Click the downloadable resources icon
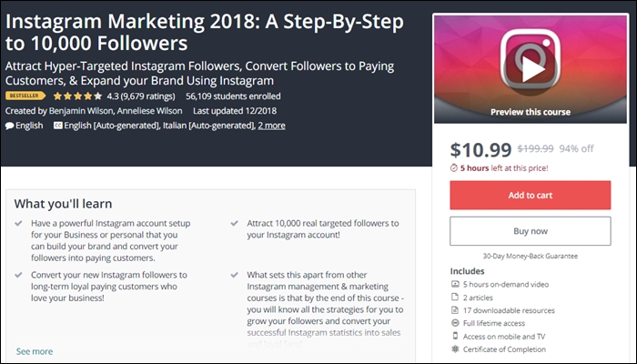The image size is (637, 364). pos(455,309)
